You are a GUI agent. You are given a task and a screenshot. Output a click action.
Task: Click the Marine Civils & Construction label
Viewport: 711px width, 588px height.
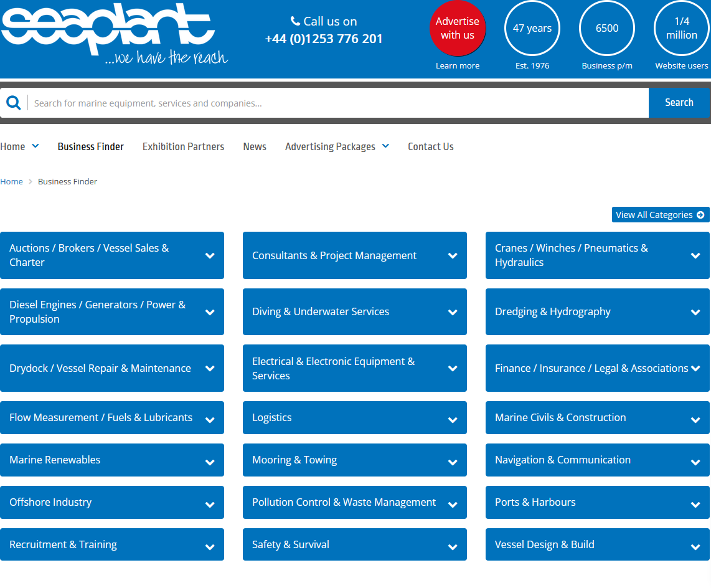tap(560, 417)
